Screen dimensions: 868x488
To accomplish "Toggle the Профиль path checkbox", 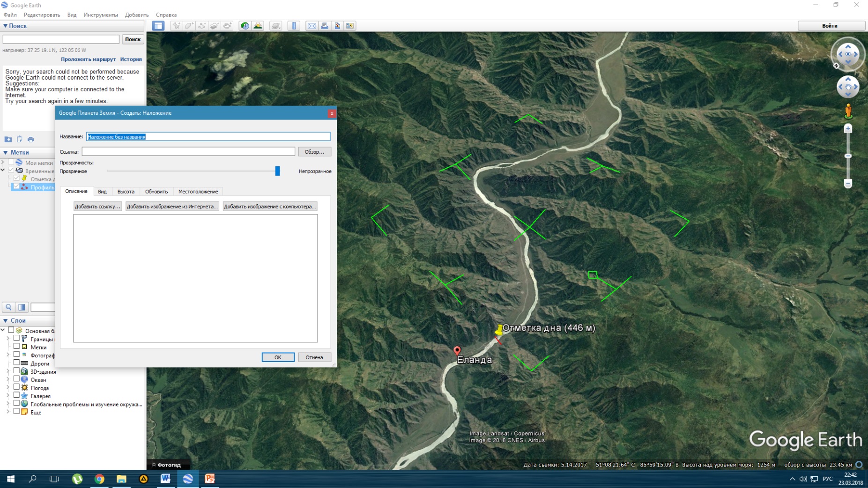I will pyautogui.click(x=16, y=187).
